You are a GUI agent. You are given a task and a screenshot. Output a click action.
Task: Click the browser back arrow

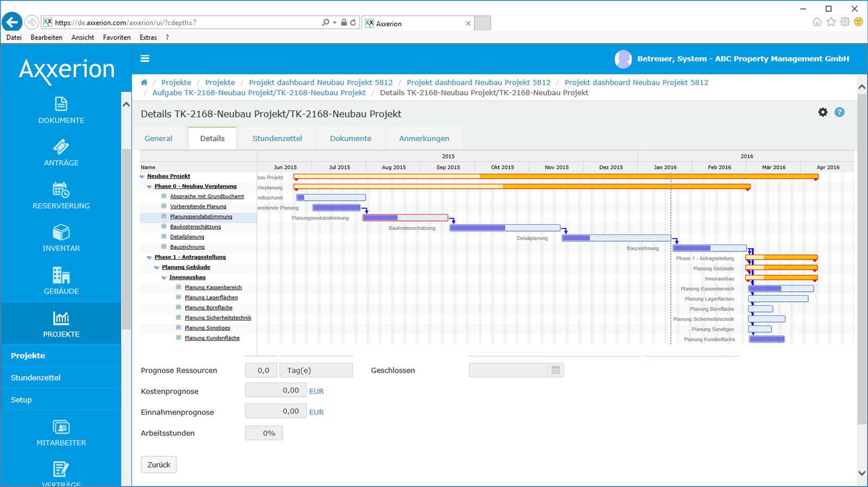tap(12, 22)
